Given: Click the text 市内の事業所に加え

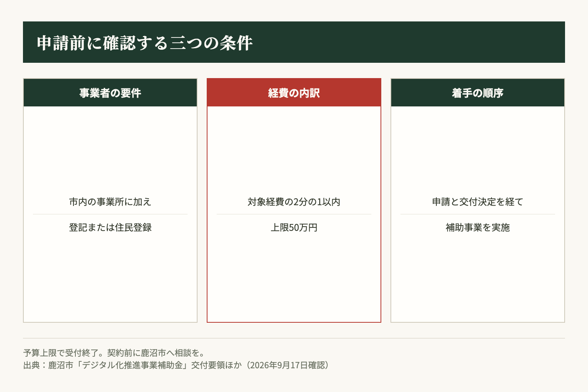Looking at the screenshot, I should [x=110, y=202].
